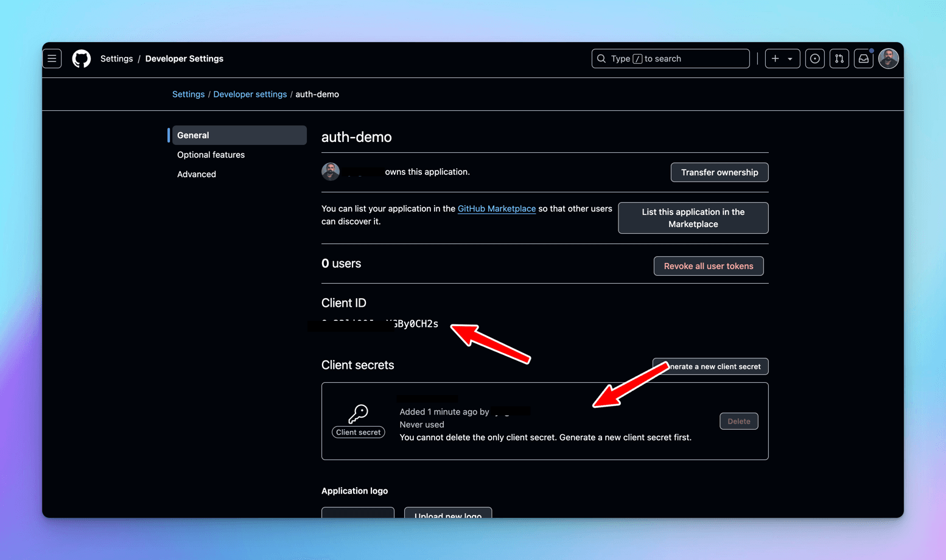The image size is (946, 560).
Task: Open the notifications inbox icon
Action: (x=863, y=58)
